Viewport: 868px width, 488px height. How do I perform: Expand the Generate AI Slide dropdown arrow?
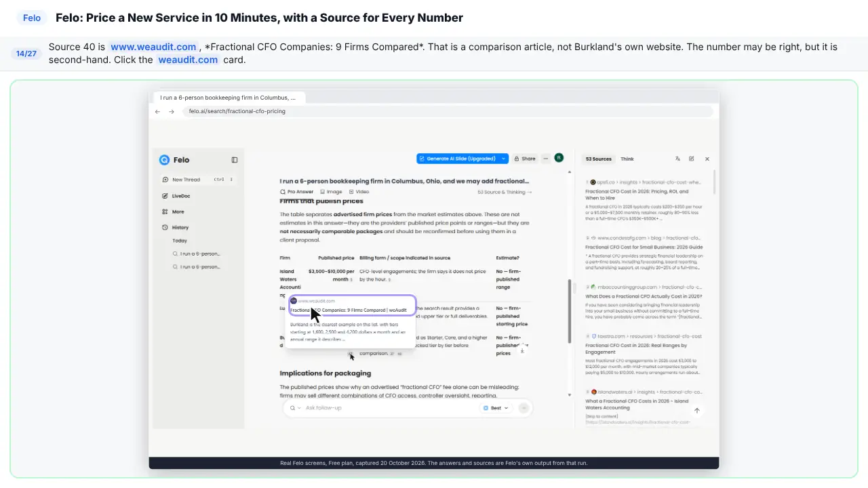(504, 159)
